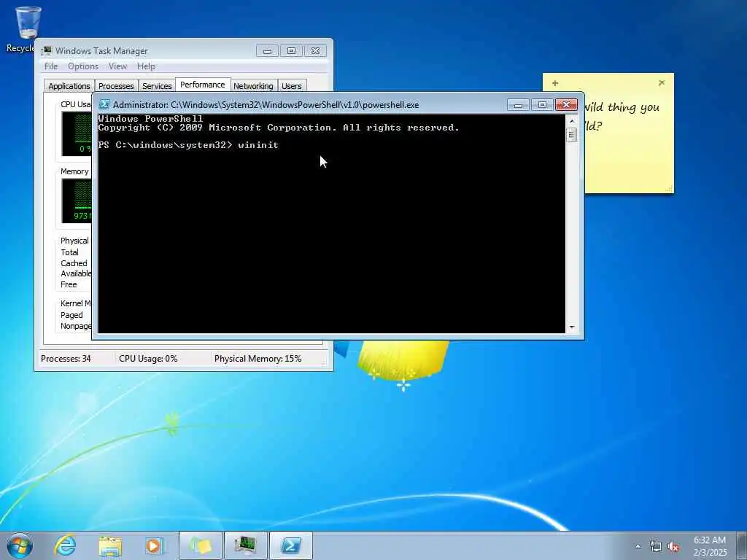This screenshot has height=560, width=747.
Task: Select the Sticky Notes taskbar button
Action: pos(201,545)
